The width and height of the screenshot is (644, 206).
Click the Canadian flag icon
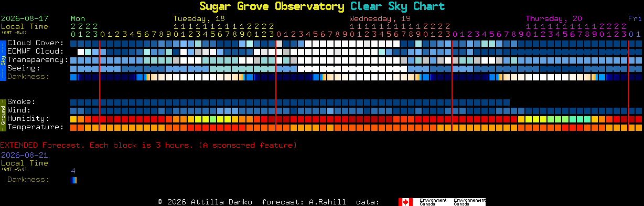pyautogui.click(x=405, y=202)
